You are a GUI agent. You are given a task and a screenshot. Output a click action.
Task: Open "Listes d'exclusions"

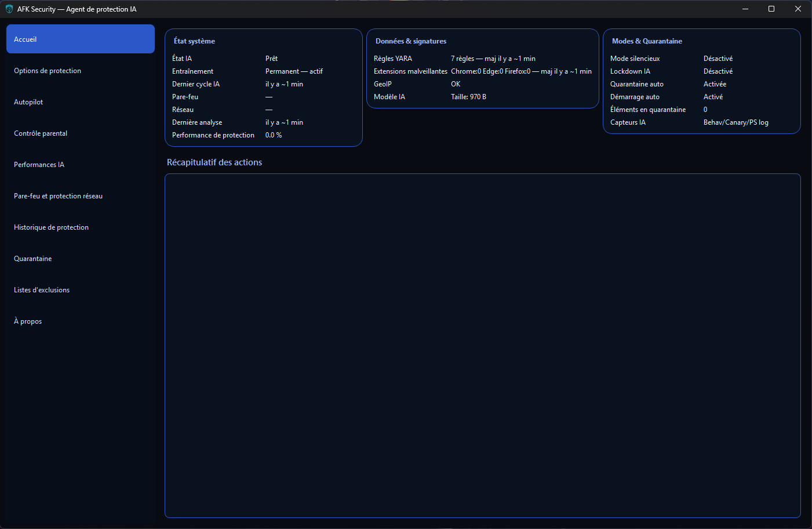tap(41, 289)
